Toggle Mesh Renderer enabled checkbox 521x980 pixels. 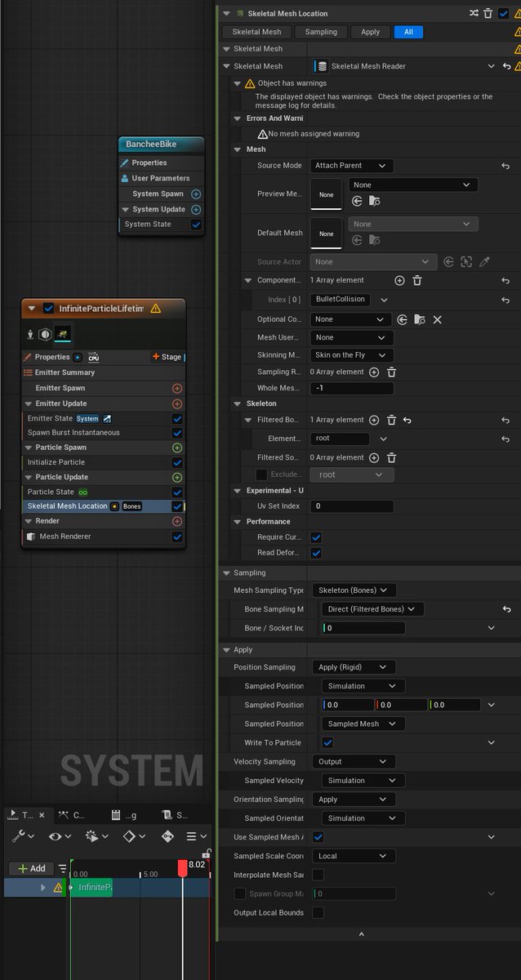(176, 537)
